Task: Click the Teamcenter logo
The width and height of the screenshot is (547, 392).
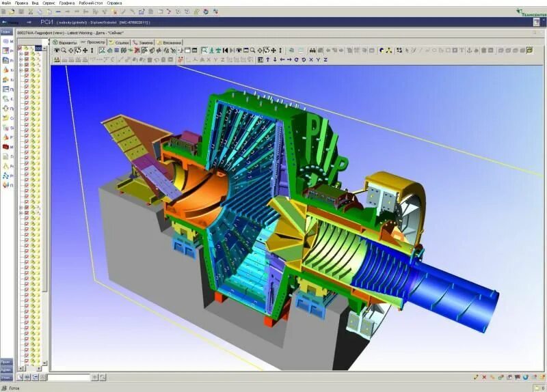Action: pyautogui.click(x=531, y=12)
